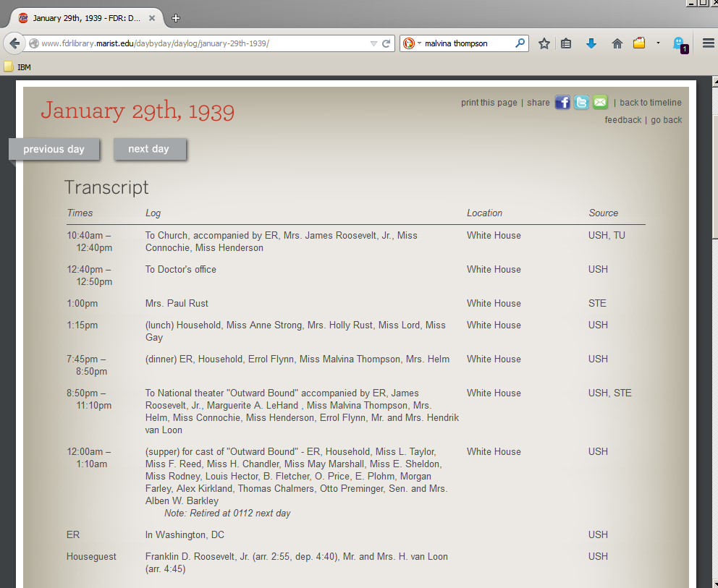Click the search magnifier icon
This screenshot has width=718, height=588.
520,43
